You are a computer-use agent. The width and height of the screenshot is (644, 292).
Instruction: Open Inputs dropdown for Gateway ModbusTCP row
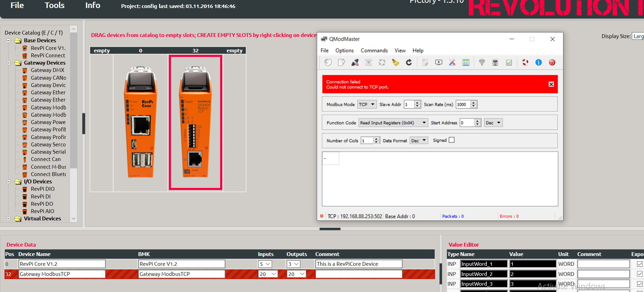[x=268, y=274]
